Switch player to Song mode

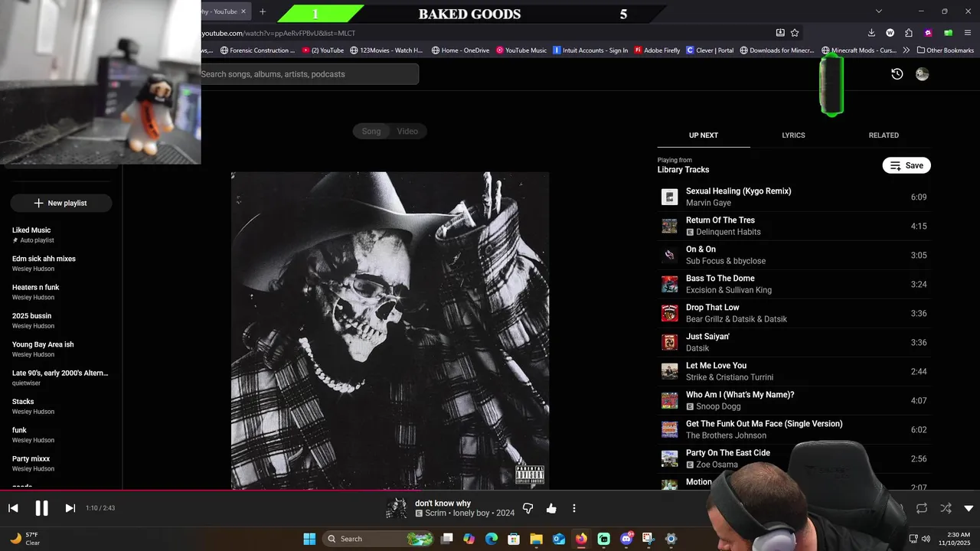(x=371, y=132)
